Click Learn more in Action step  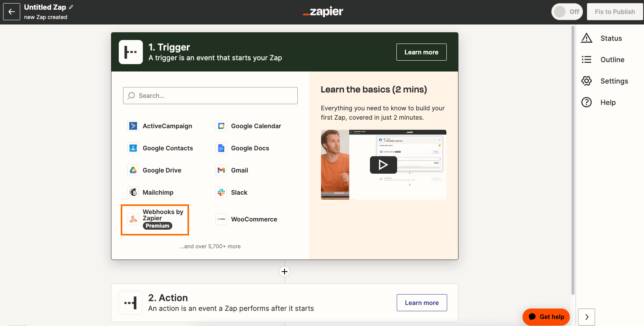[x=422, y=303]
